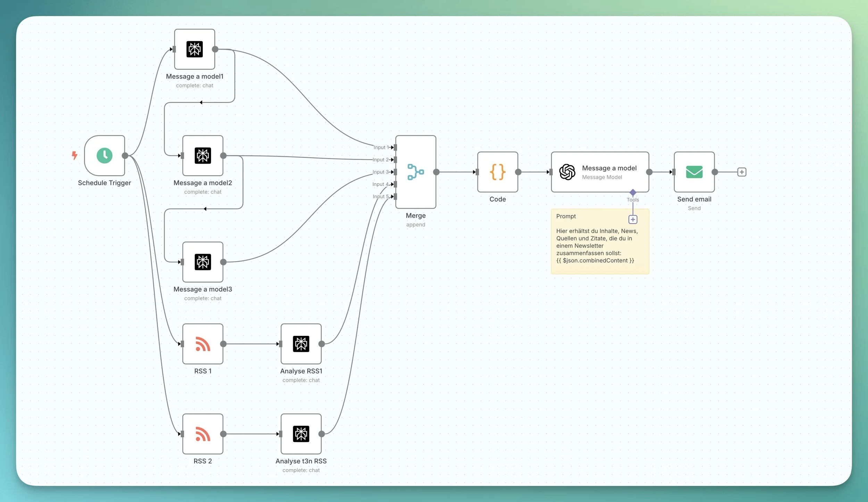Add a tool under Tools connector

coord(633,220)
